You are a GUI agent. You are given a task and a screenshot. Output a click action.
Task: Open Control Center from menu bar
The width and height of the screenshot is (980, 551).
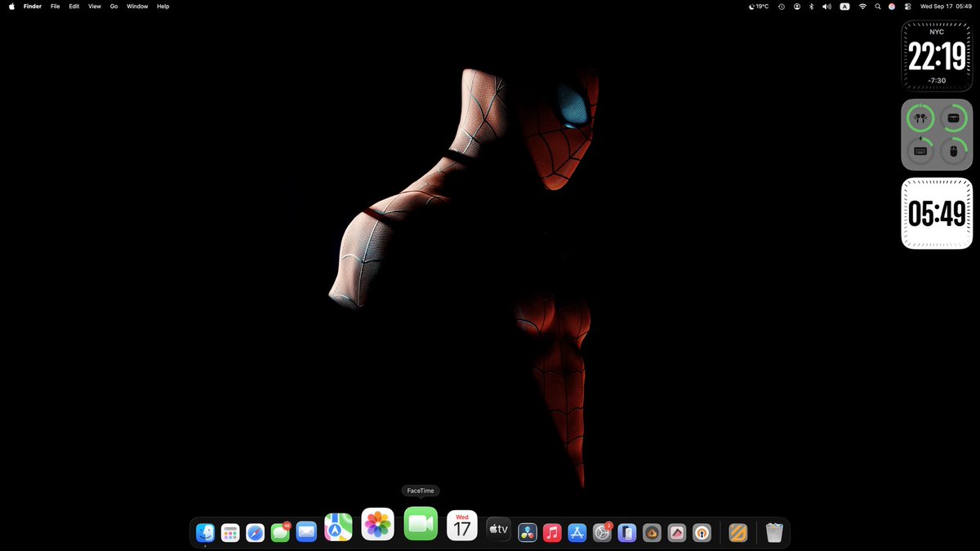pyautogui.click(x=906, y=6)
